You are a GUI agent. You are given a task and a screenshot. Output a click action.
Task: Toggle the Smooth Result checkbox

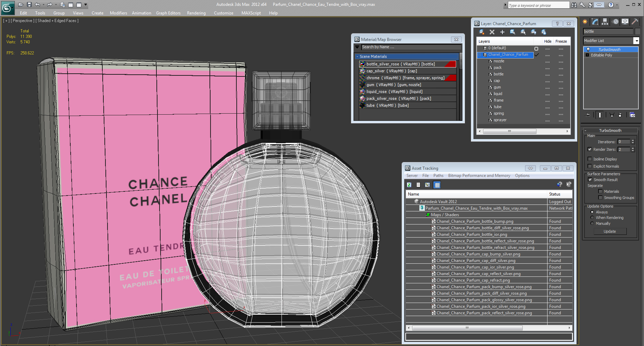coord(590,180)
